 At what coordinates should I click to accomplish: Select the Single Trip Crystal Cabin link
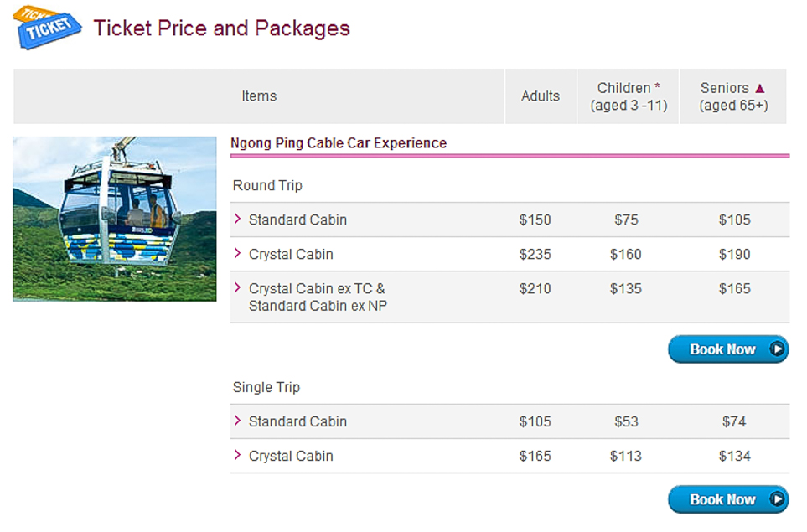click(x=291, y=456)
